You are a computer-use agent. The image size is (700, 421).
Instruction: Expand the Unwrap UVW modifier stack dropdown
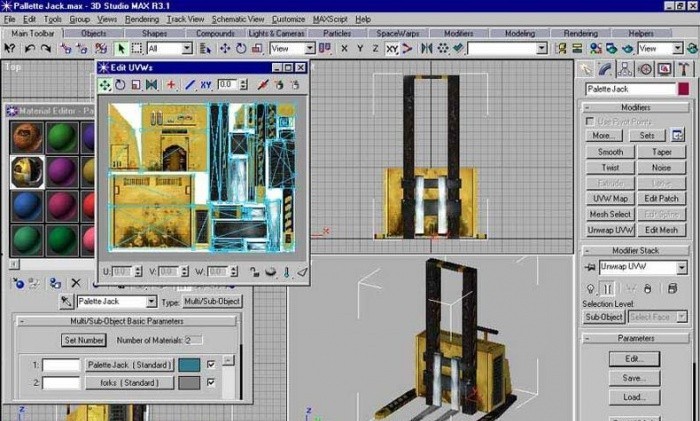coord(681,268)
